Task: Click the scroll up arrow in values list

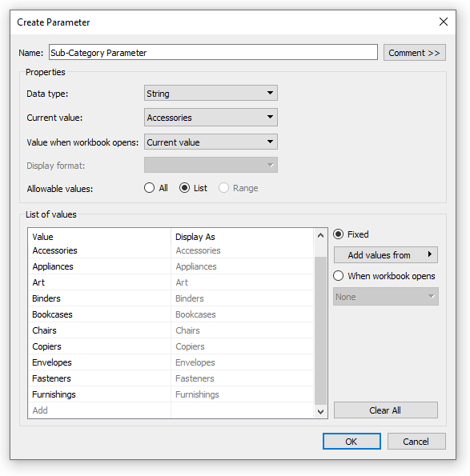Action: pyautogui.click(x=320, y=235)
